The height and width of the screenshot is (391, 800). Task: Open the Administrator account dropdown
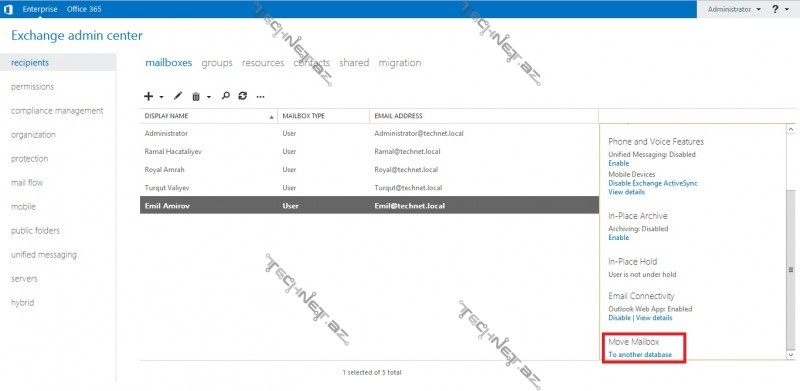coord(734,9)
